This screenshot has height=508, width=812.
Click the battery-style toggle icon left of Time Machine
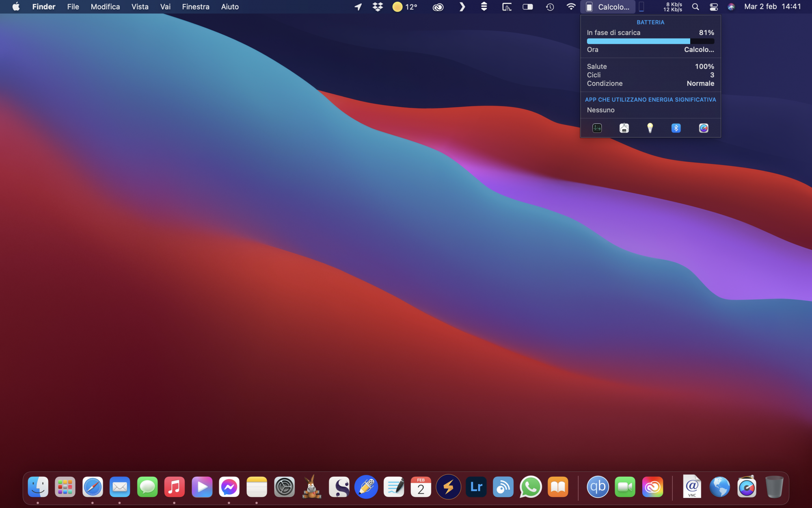(527, 7)
